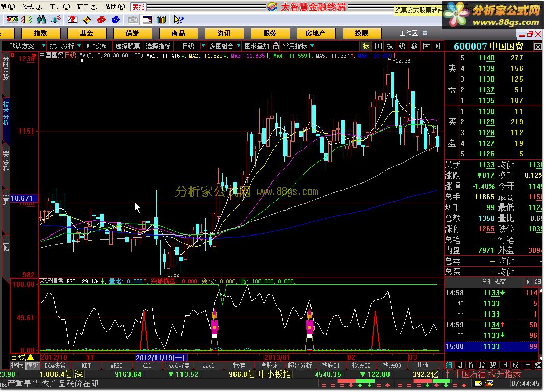The height and width of the screenshot is (392, 545).
Task: Click the 日线 period selector with yellow triangle
Action: (22, 357)
